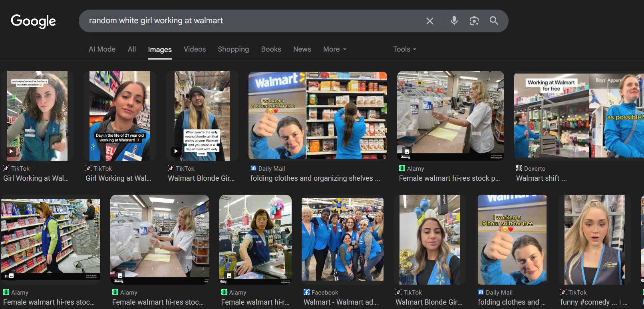Click the image icon on bottom-row Alamy pharmacy thumbnail
The width and height of the screenshot is (644, 309).
[x=120, y=276]
